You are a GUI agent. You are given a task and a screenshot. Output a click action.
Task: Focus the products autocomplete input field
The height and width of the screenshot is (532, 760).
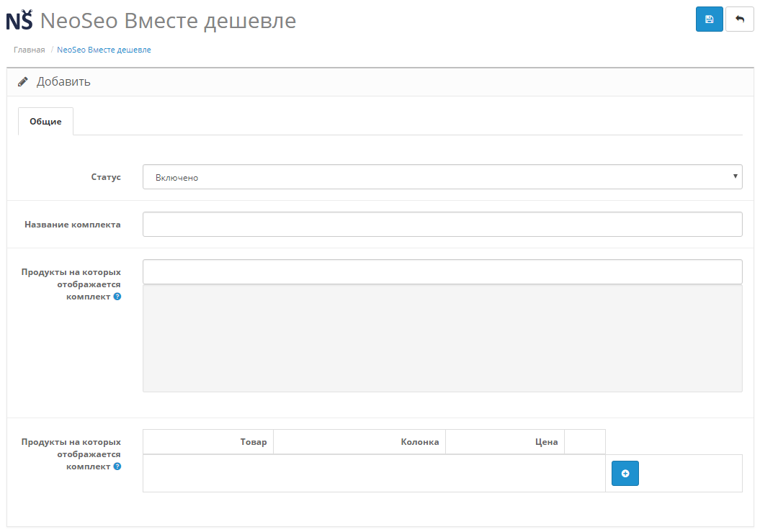(x=442, y=272)
